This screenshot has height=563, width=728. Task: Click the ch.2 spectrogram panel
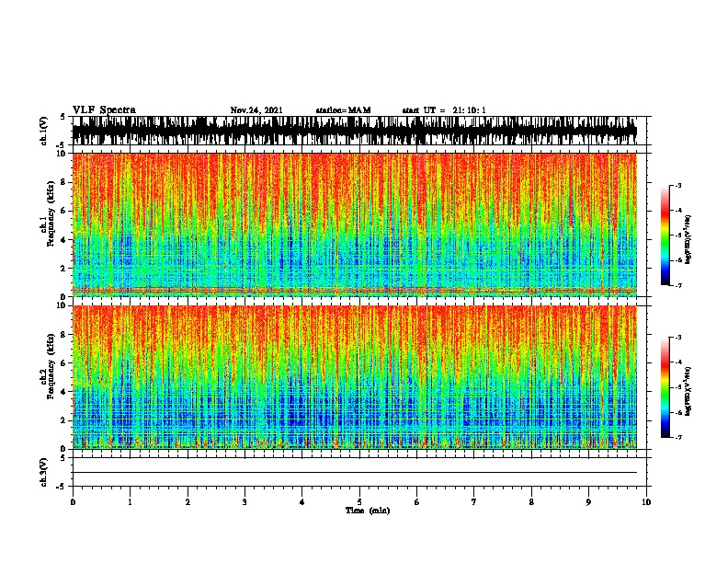pyautogui.click(x=355, y=377)
